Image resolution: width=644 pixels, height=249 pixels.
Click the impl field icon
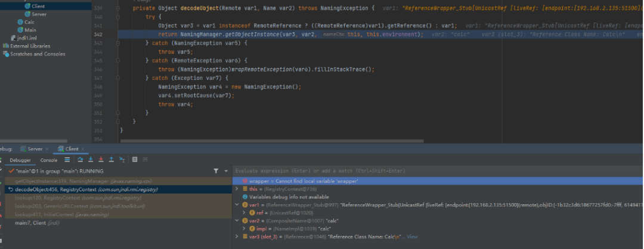point(252,229)
